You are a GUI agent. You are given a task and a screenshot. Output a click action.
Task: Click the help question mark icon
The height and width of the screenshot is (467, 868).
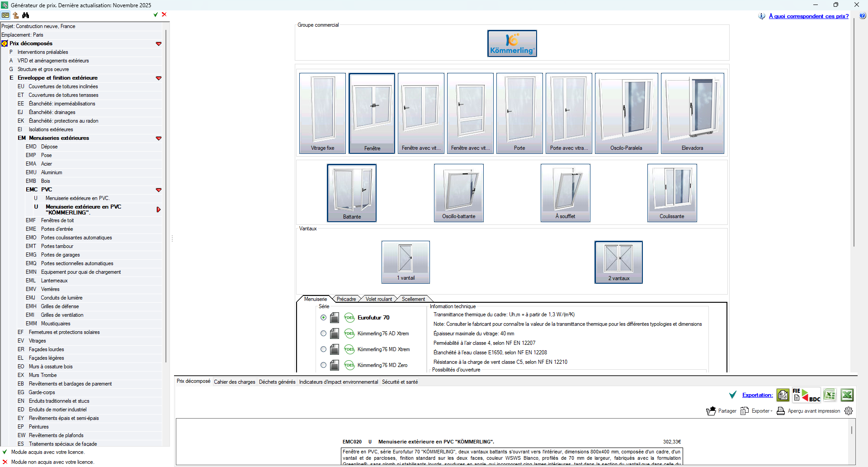click(863, 16)
